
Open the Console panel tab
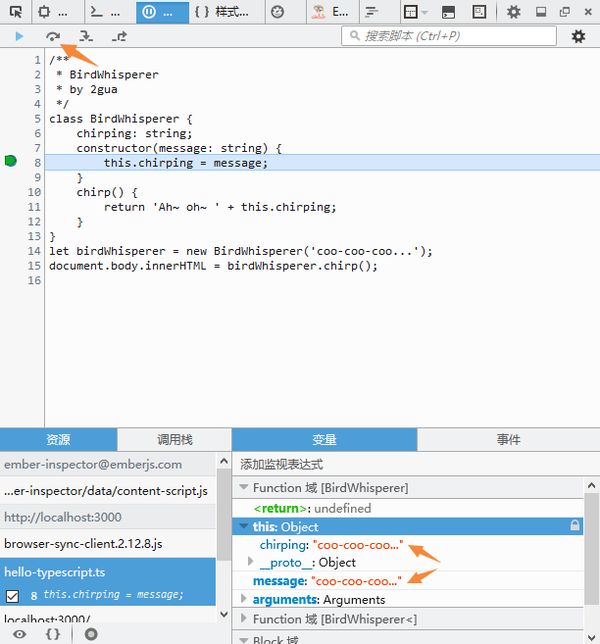click(x=106, y=12)
